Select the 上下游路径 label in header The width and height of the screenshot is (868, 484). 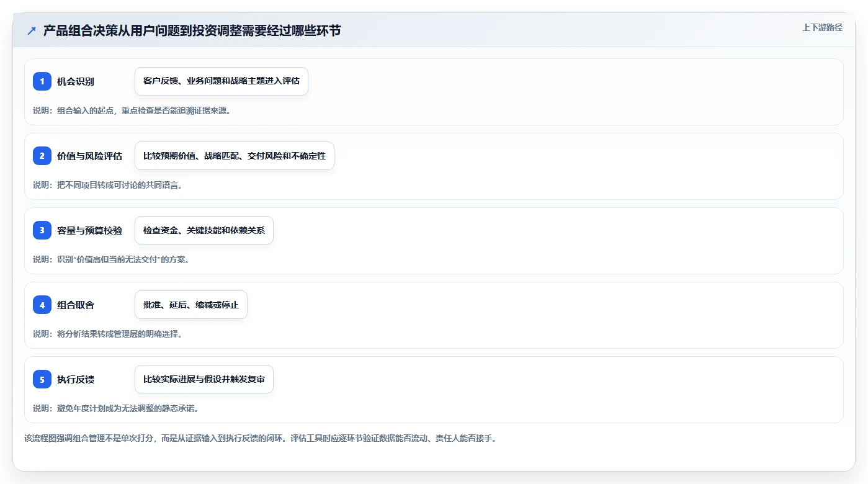[822, 27]
